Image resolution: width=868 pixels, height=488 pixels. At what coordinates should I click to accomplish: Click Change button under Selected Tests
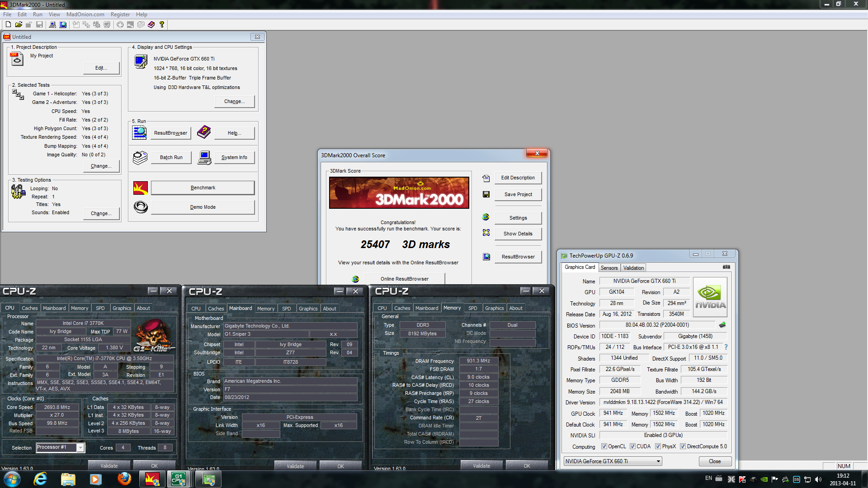[101, 166]
